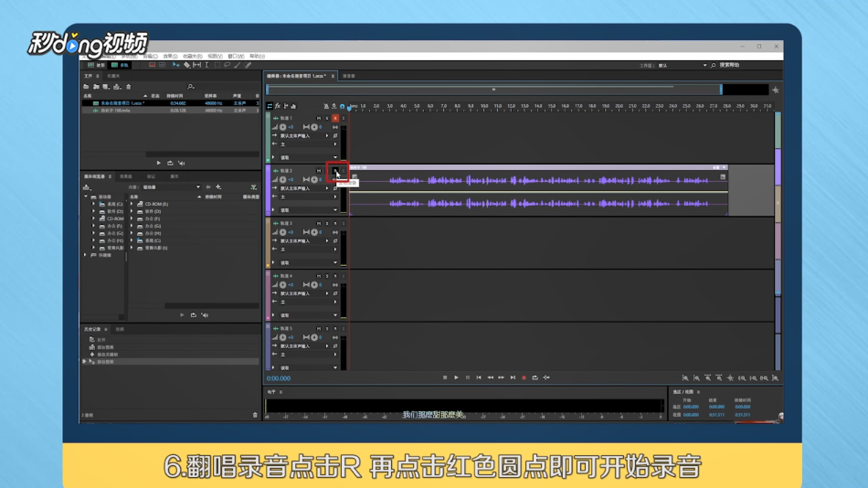Open track 1 automation read mode dropdown
Image resolution: width=868 pixels, height=488 pixels.
coord(308,157)
